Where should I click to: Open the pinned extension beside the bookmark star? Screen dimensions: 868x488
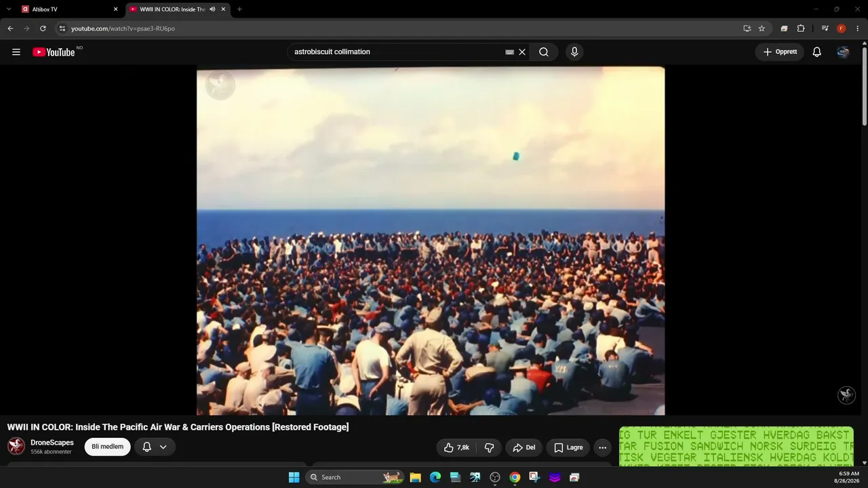784,28
